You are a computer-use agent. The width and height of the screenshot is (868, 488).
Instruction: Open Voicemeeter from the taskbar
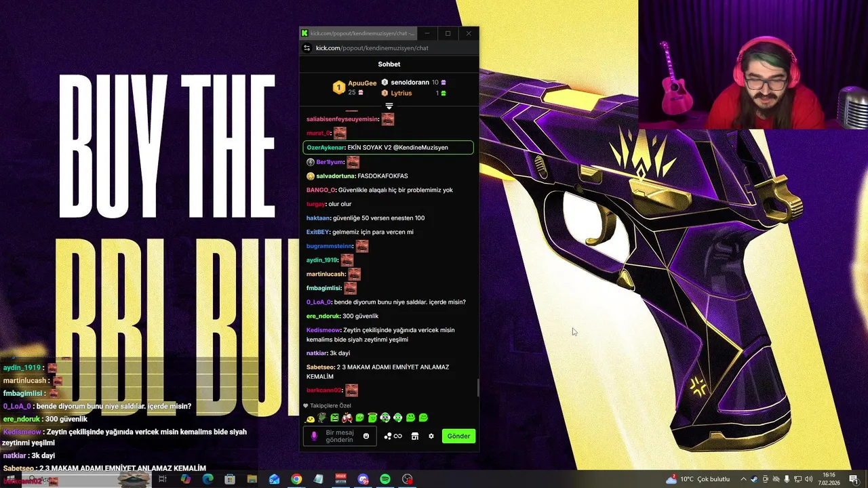[x=340, y=479]
